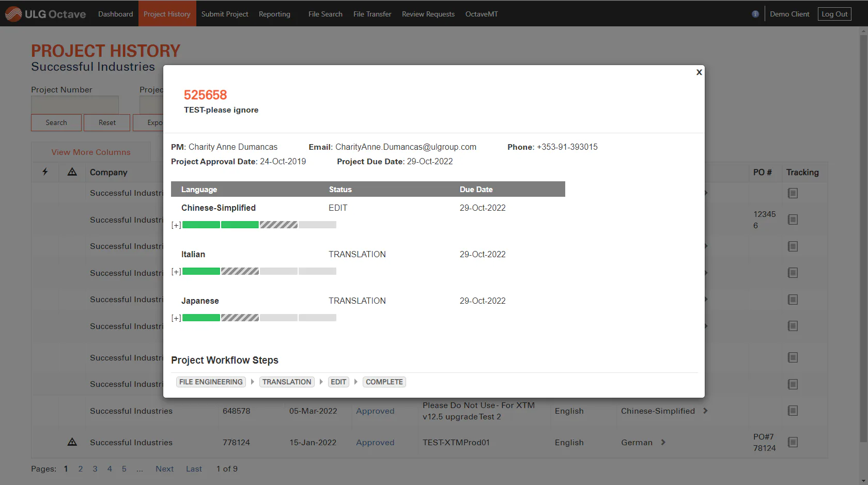This screenshot has height=485, width=868.
Task: Open the tracking icon in the first table row
Action: 793,193
